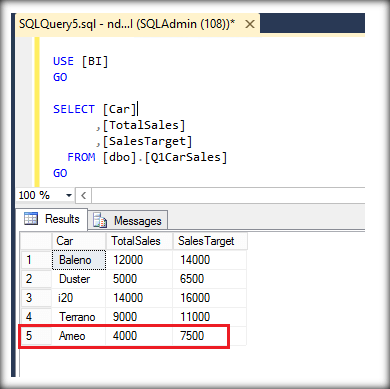Click the [BI] database name in query

pyautogui.click(x=95, y=61)
